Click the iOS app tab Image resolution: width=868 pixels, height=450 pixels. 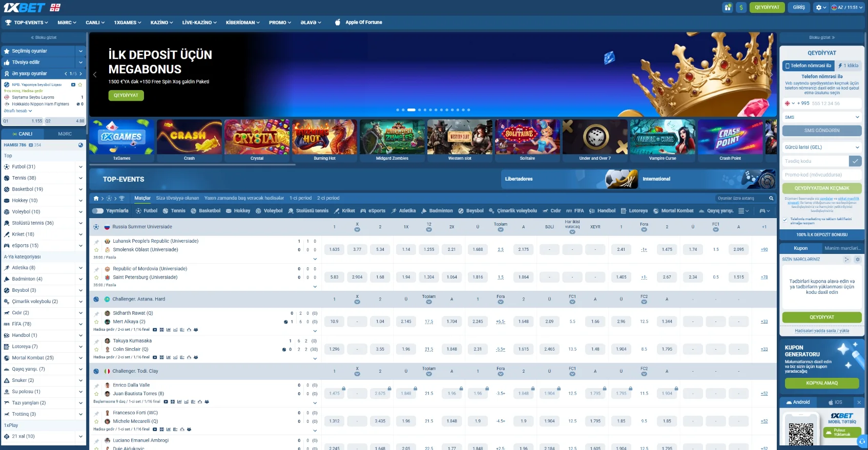(835, 402)
